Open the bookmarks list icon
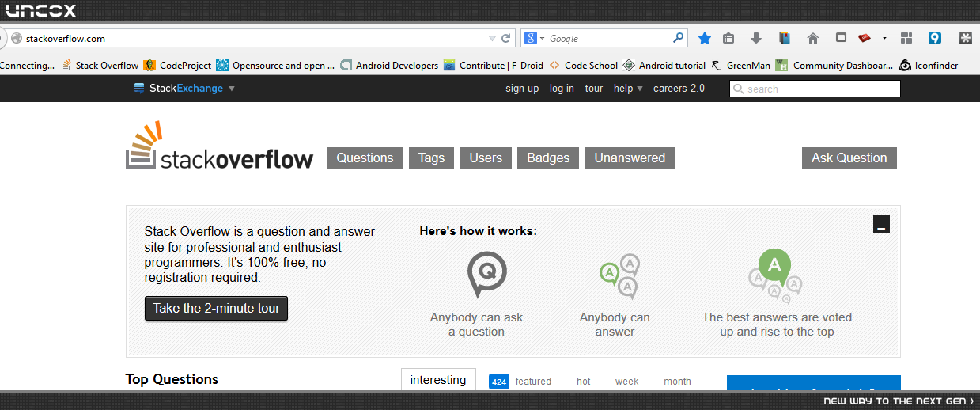980x410 pixels. 728,38
